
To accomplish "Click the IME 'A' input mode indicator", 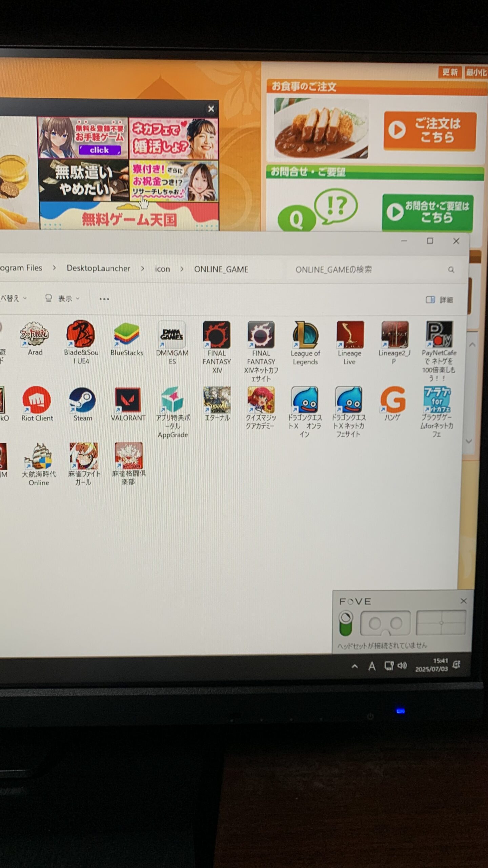I will tap(372, 667).
